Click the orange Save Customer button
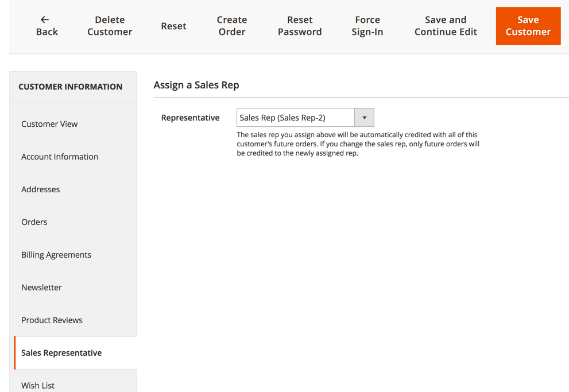Image resolution: width=569 pixels, height=392 pixels. click(528, 26)
